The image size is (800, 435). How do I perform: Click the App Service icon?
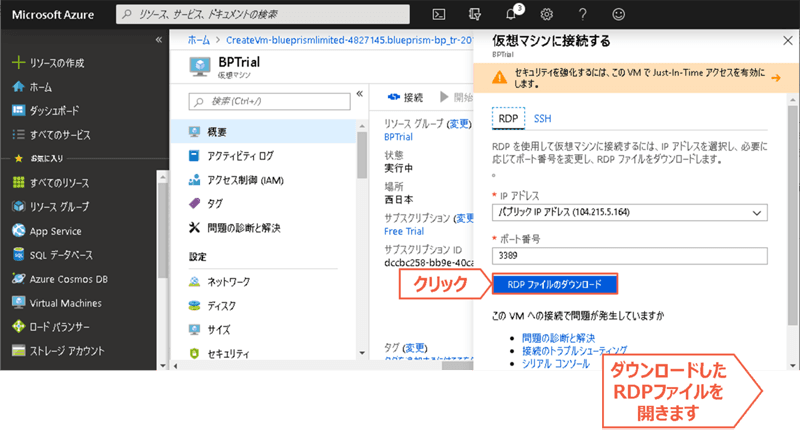pos(18,231)
